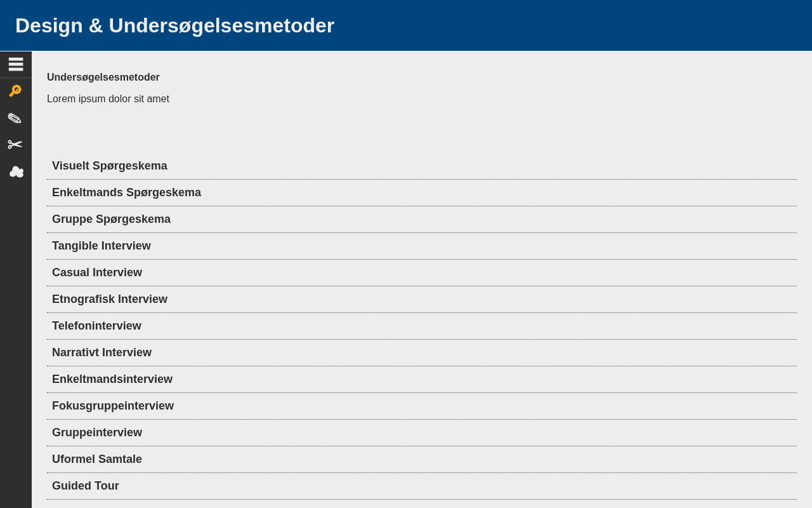Expand the Gruppeinterview row
Viewport: 812px width, 508px height.
[97, 432]
